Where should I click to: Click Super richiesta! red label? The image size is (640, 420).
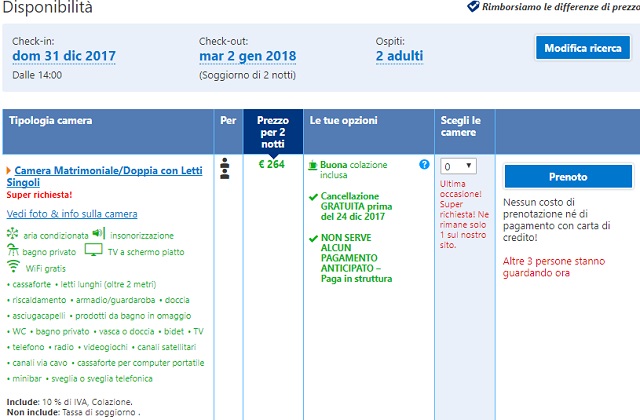(x=39, y=195)
